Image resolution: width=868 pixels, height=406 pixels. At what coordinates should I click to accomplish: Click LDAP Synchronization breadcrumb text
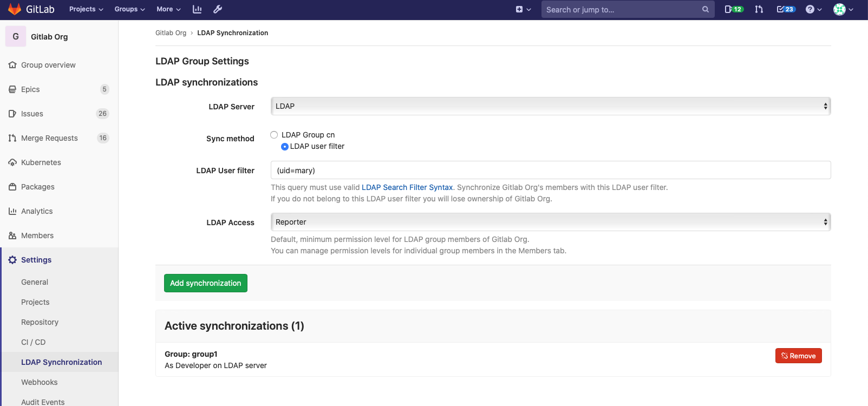232,33
